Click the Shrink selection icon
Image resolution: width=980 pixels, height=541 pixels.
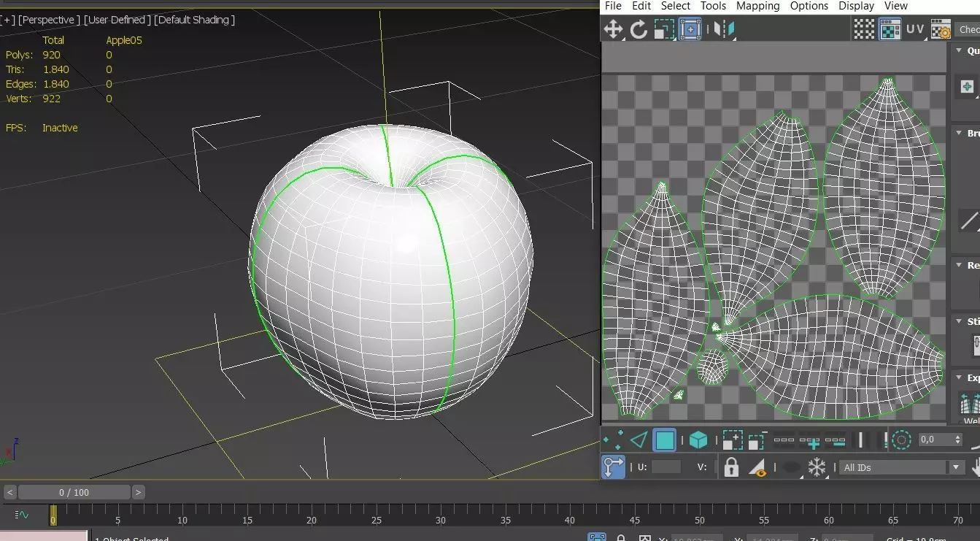pos(757,440)
